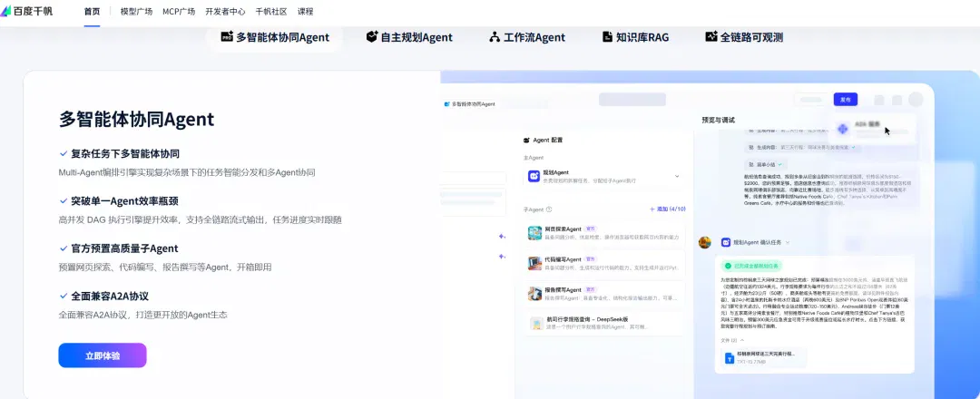Screen dimensions: 980x399
Task: Select the 航司行李规格查询 – DeepSeek版 row
Action: (x=604, y=323)
